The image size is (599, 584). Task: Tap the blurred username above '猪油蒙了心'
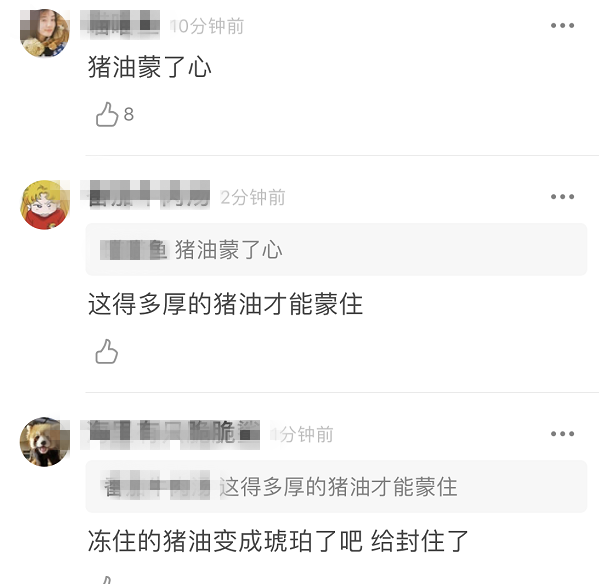pos(120,25)
